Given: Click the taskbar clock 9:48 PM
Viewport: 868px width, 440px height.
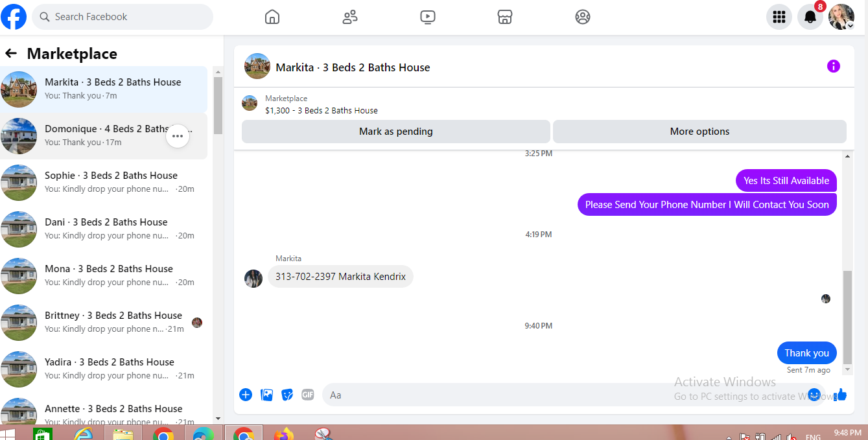Looking at the screenshot, I should pyautogui.click(x=847, y=432).
